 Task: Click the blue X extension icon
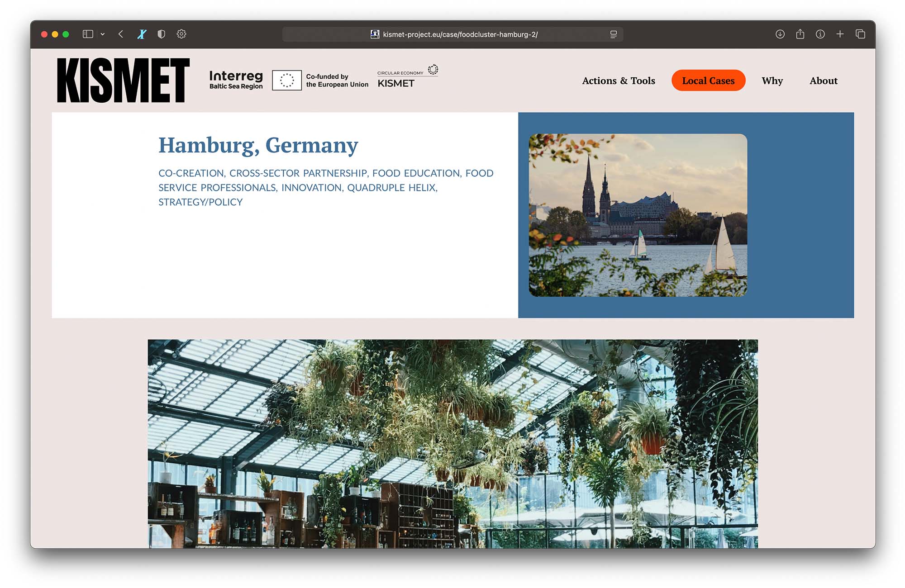[142, 34]
